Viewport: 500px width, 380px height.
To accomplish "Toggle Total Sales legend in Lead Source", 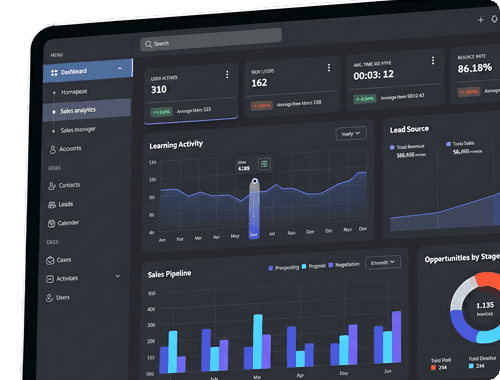I will click(x=460, y=144).
